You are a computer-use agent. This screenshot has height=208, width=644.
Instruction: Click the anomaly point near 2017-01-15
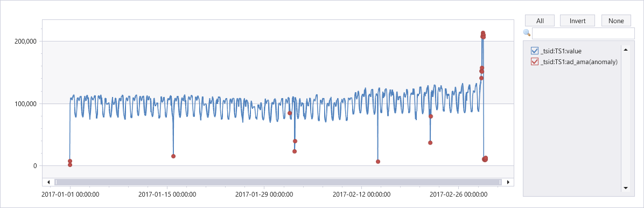pyautogui.click(x=173, y=156)
